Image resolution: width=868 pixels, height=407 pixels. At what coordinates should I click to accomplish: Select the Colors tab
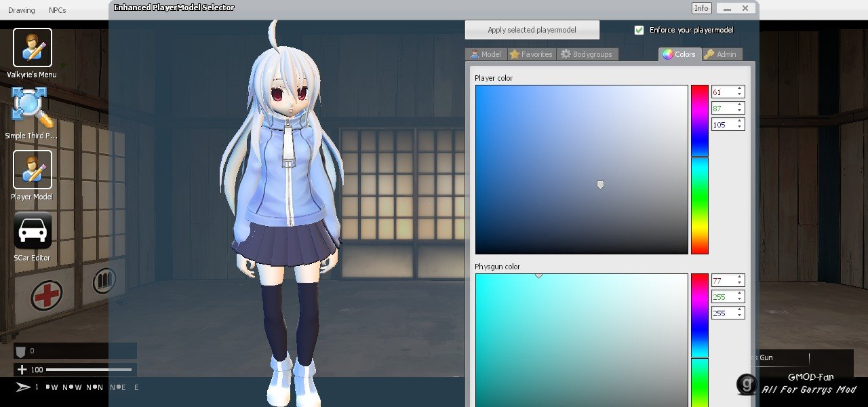[x=679, y=54]
